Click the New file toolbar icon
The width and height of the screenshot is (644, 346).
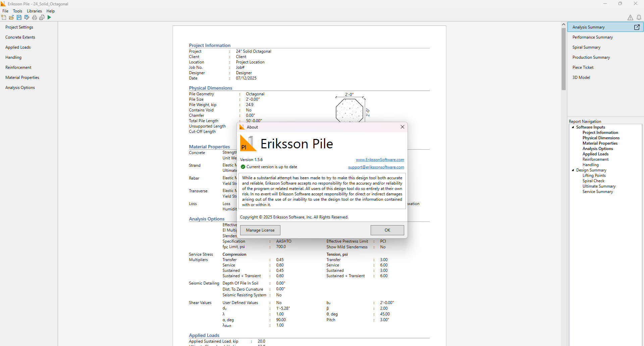(4, 17)
